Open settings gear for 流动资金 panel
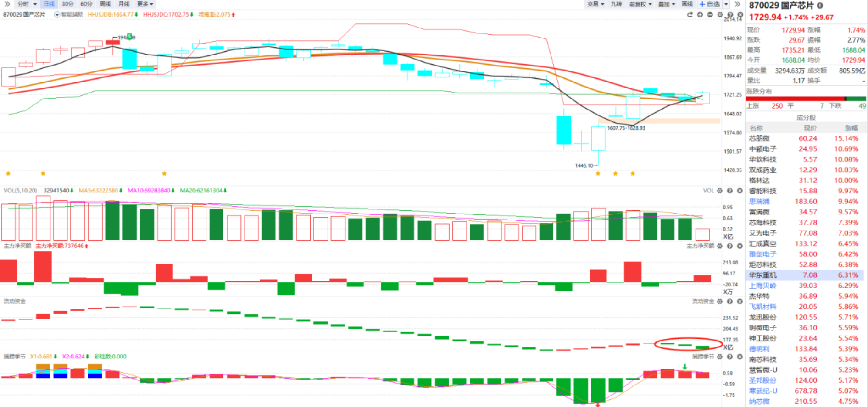Screen dimensions: 868x407 (x=720, y=301)
